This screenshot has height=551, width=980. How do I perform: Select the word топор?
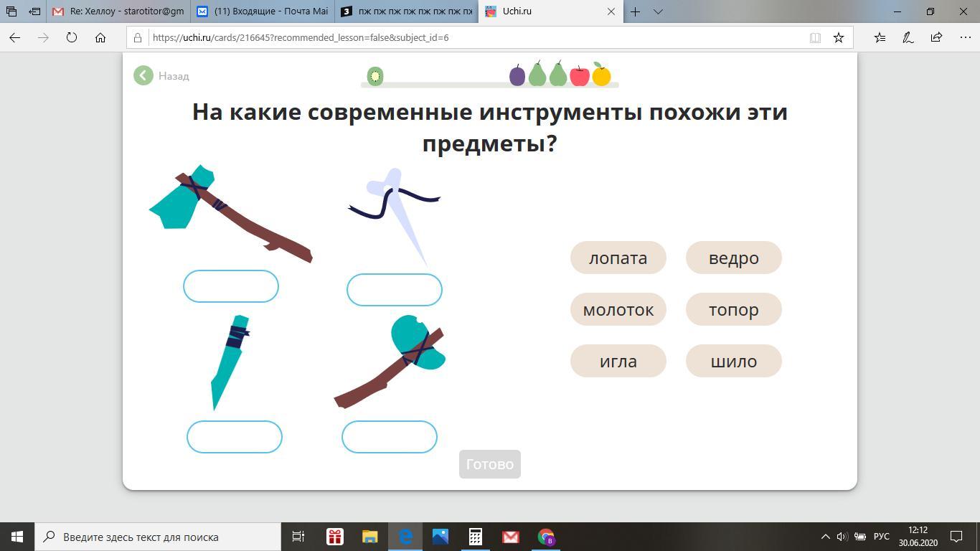click(734, 309)
